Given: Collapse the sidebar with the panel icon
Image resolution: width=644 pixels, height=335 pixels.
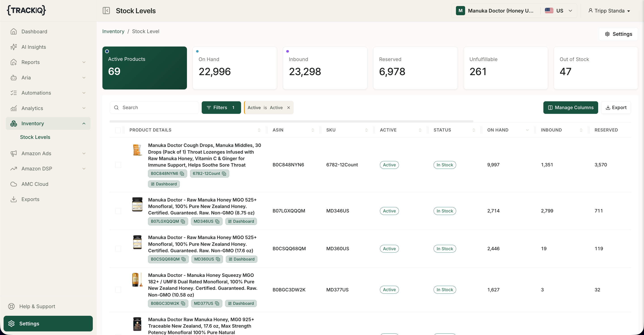Looking at the screenshot, I should pos(106,11).
